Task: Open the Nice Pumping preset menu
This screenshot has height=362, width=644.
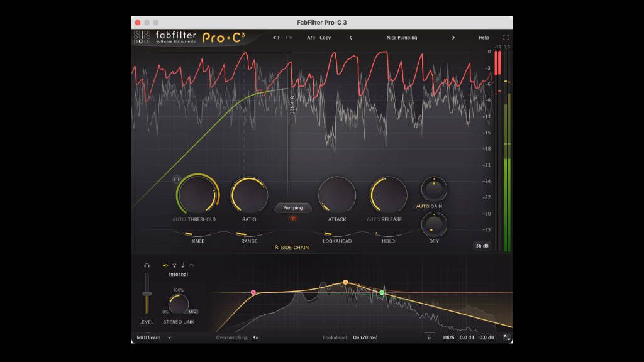Action: click(402, 38)
